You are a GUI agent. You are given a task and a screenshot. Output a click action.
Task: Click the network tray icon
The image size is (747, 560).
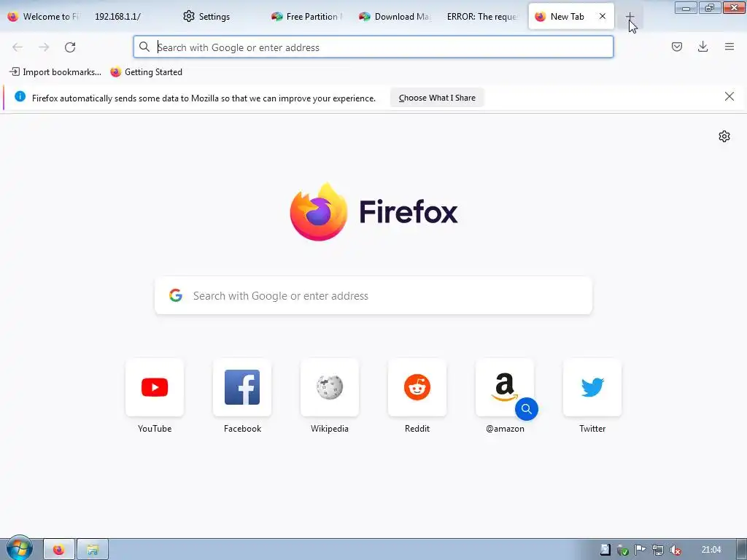pos(657,550)
